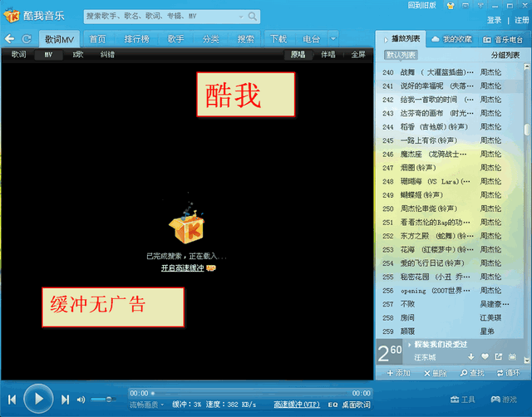The height and width of the screenshot is (417, 532).
Task: Click the cloud 我的收藏 tab
Action: pyautogui.click(x=451, y=39)
